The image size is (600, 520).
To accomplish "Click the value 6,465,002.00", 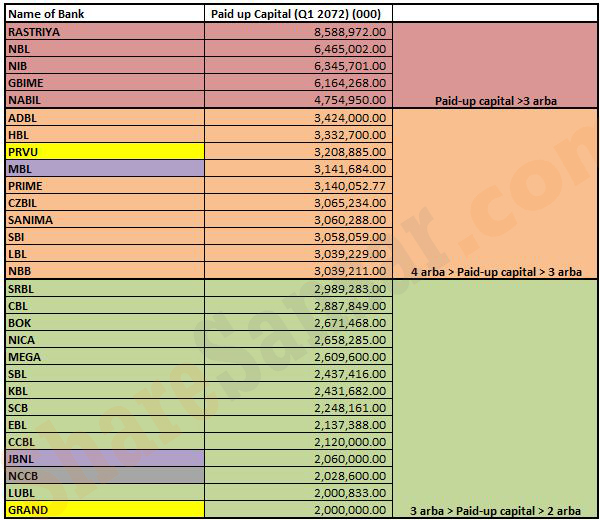I will (350, 49).
